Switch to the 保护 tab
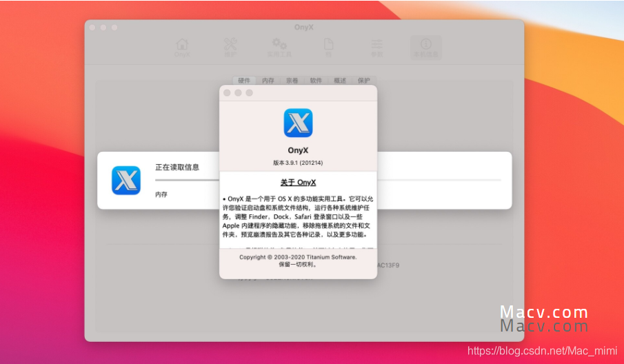The height and width of the screenshot is (364, 624). tap(363, 81)
